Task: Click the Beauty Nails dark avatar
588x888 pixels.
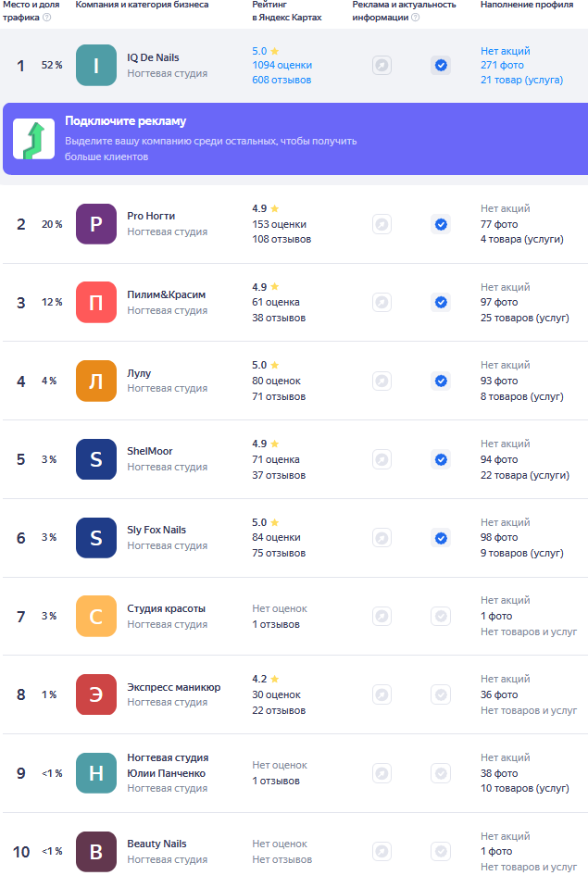Action: click(96, 851)
